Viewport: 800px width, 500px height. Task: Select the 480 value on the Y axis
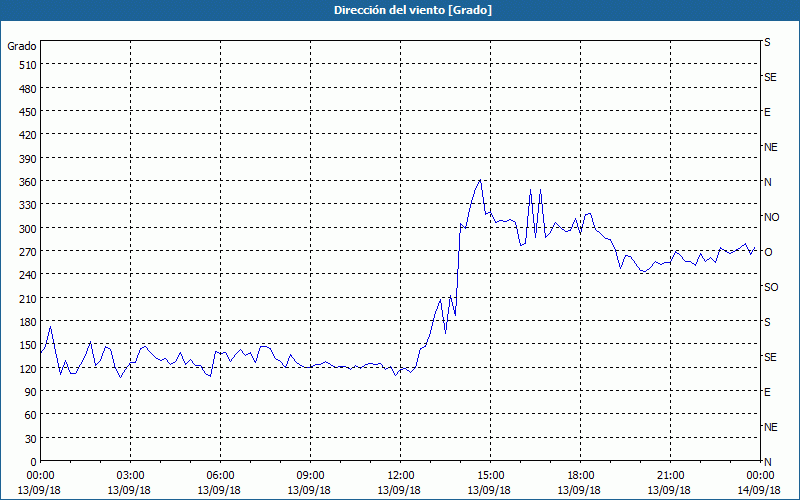28,89
